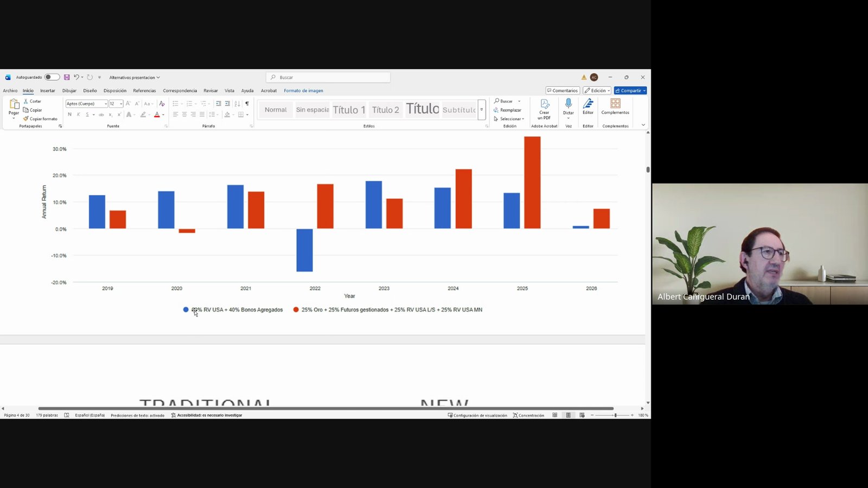Toggle subscript formatting

click(x=110, y=115)
